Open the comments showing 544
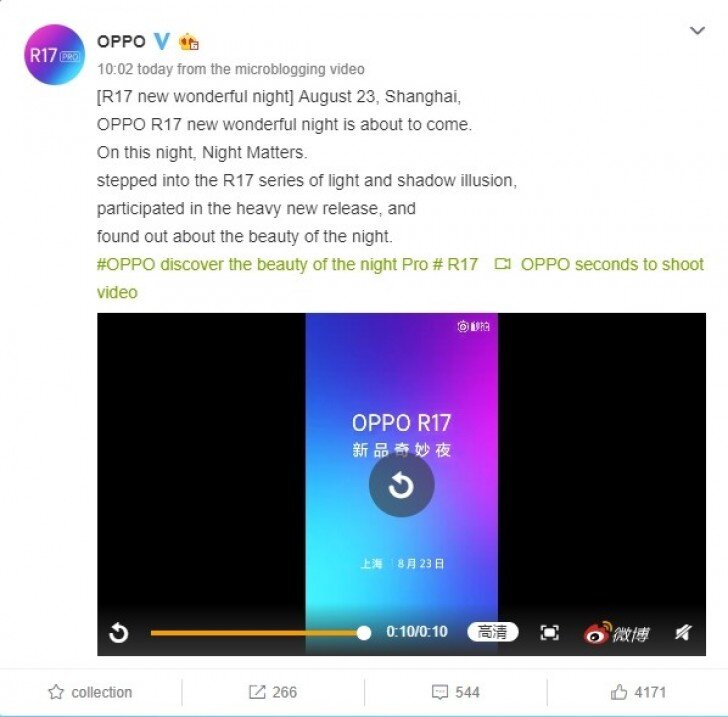Screen dimensions: 728x717 [x=455, y=692]
